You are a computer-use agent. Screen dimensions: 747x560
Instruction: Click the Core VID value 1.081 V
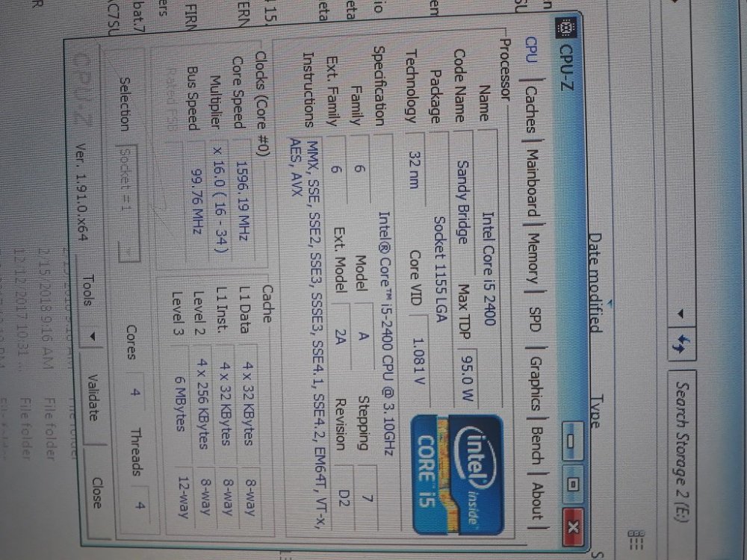[x=418, y=361]
